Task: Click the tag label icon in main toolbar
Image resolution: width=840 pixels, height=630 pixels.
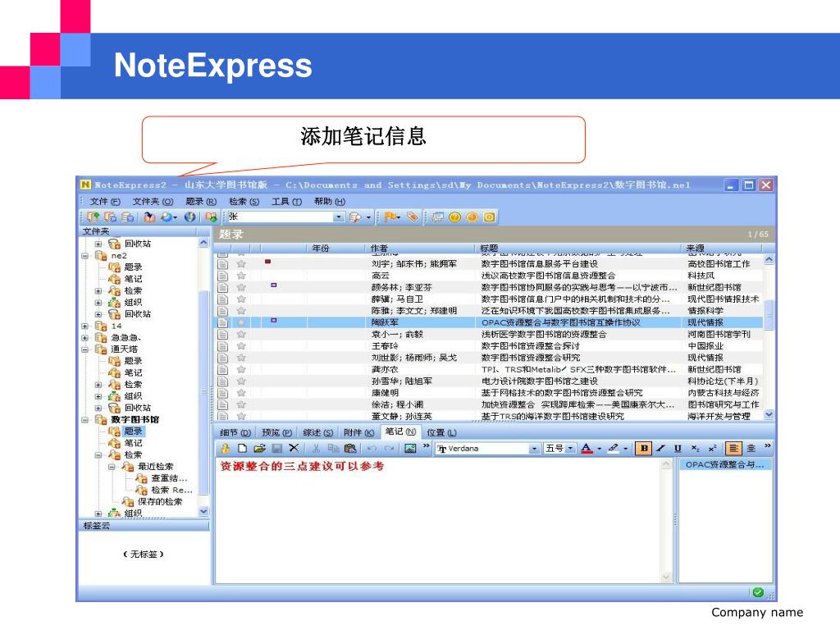Action: [412, 217]
